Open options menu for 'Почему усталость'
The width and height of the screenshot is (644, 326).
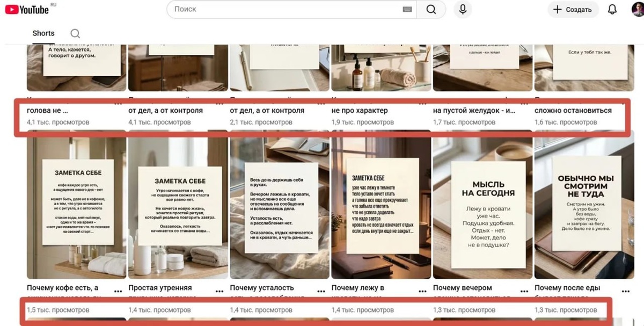point(320,291)
